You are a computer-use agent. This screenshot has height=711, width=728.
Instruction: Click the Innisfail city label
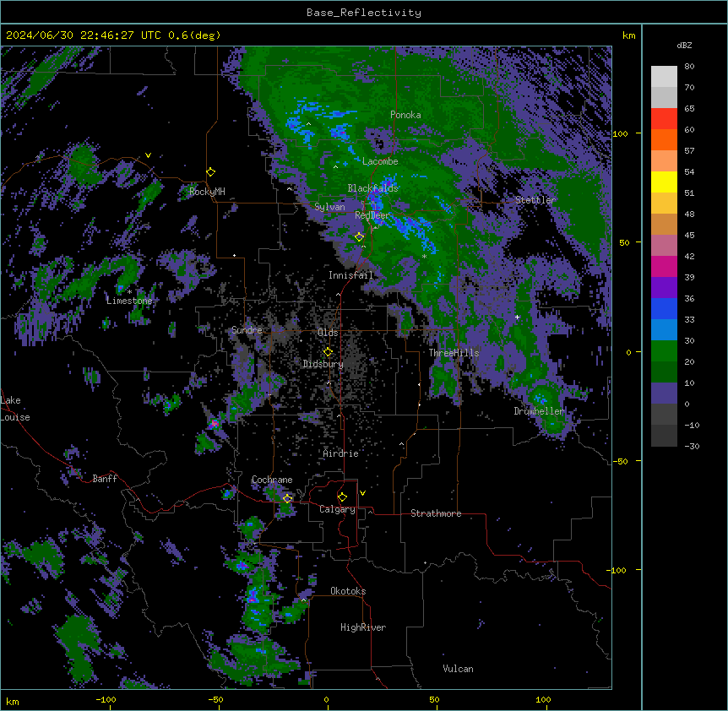(351, 275)
